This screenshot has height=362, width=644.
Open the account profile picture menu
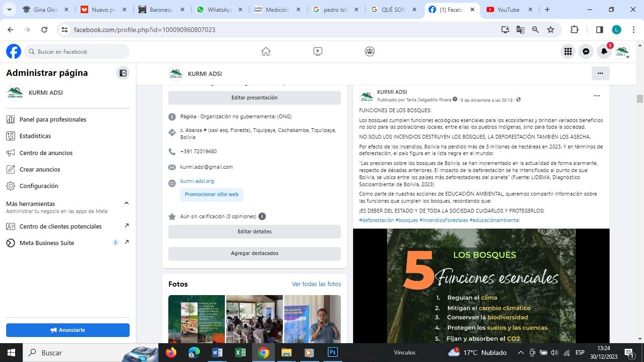coord(622,51)
